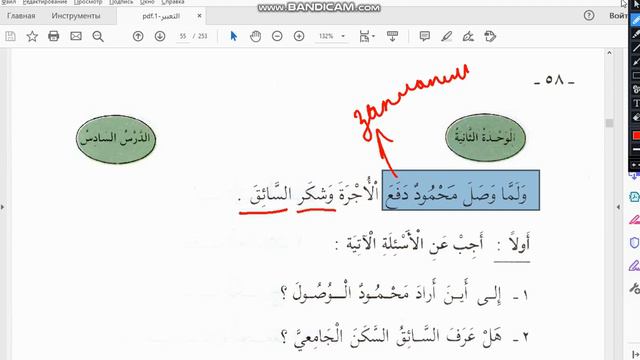
Task: Select the line tool in drawing overlay
Action: click(636, 48)
